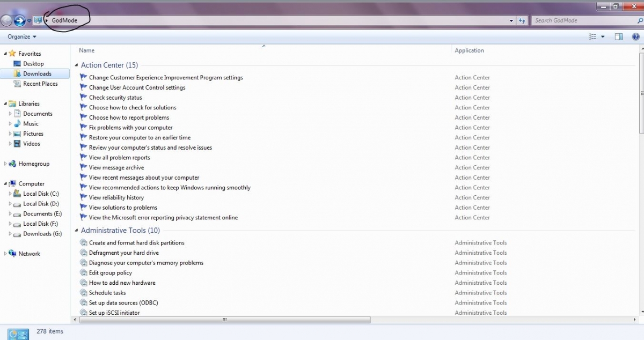Collapse the Libraries tree node
The width and height of the screenshot is (644, 340).
tap(5, 104)
